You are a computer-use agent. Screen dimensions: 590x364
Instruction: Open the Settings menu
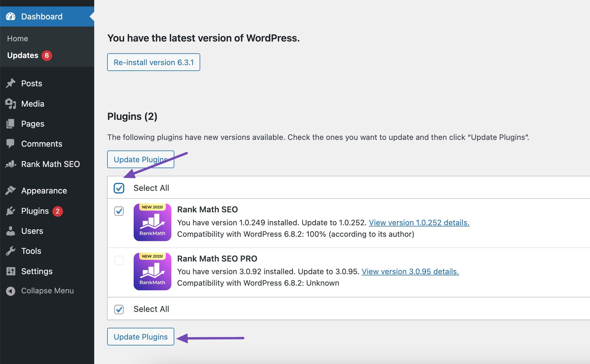pos(47,271)
